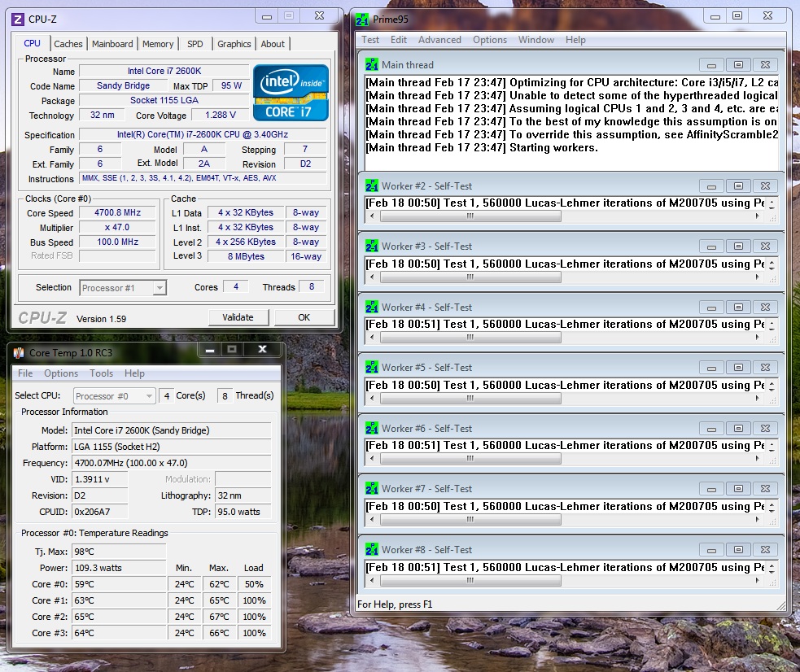This screenshot has width=800, height=672.
Task: Open the Help menu in Core Temp
Action: [x=135, y=373]
